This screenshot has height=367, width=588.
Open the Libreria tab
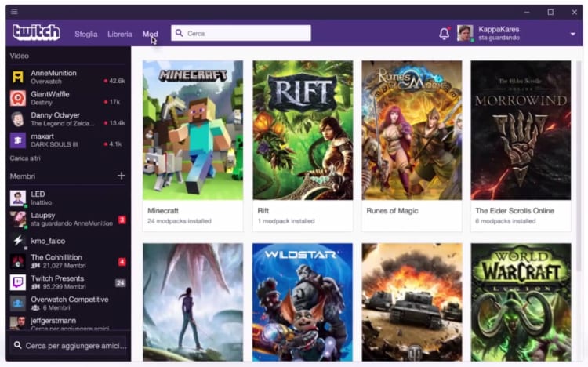pos(120,34)
